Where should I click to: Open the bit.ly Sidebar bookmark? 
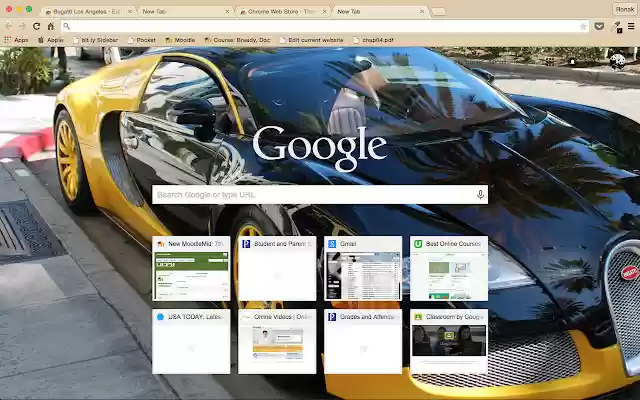[x=96, y=40]
